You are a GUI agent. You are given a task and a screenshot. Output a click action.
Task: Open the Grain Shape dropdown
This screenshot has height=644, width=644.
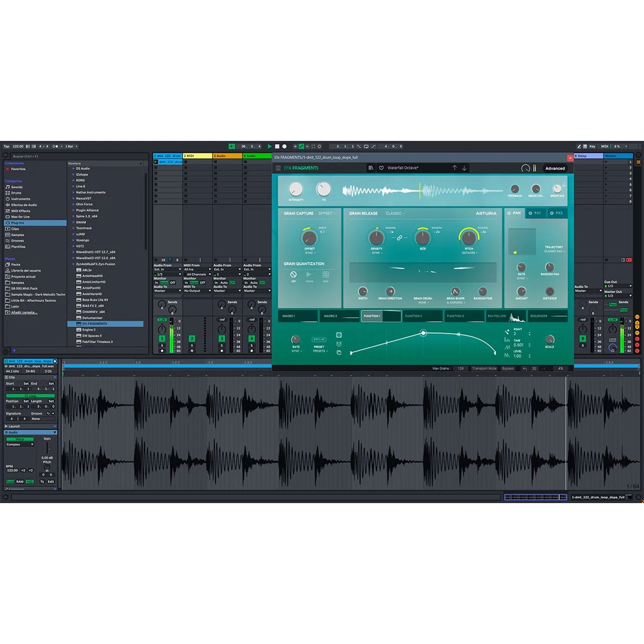coord(456,303)
